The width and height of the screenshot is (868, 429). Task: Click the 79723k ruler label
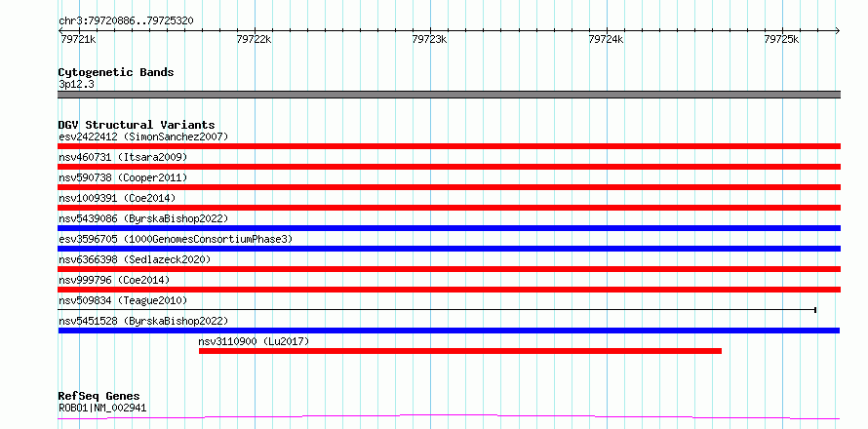pos(429,39)
